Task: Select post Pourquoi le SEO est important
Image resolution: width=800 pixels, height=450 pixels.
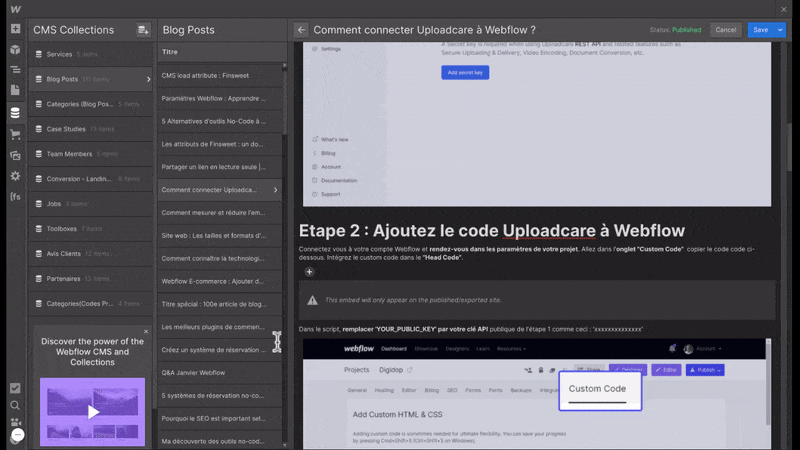Action: click(x=220, y=418)
